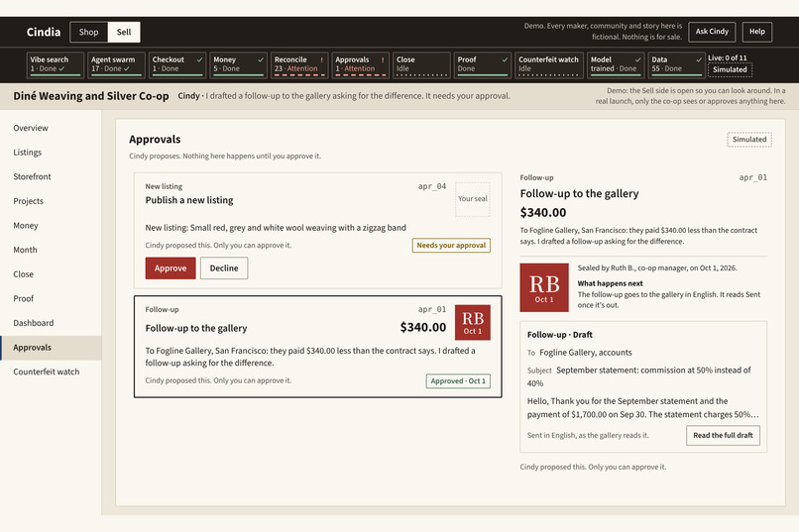Click the Needs your approval badge
The height and width of the screenshot is (532, 799).
(451, 246)
